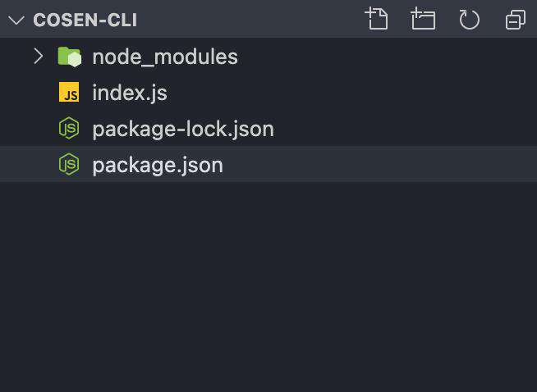This screenshot has height=392, width=537.
Task: Collapse all folders in Explorer
Action: (516, 20)
